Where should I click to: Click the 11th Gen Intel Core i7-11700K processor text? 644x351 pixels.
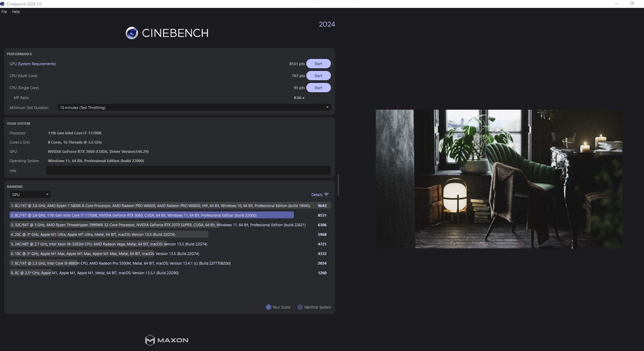[x=75, y=133]
